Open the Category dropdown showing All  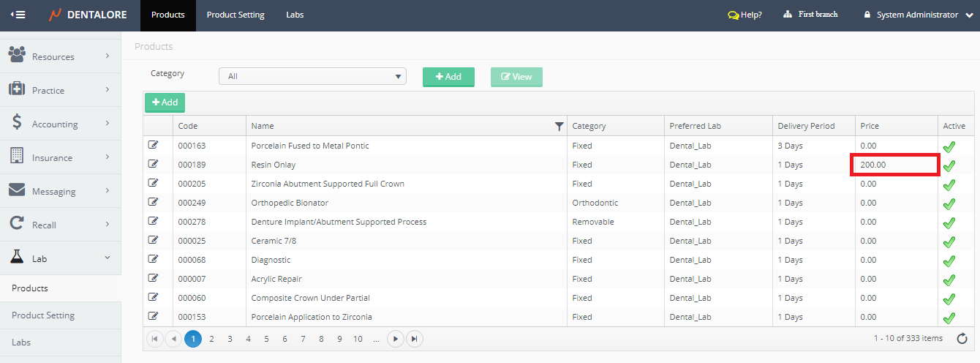312,76
